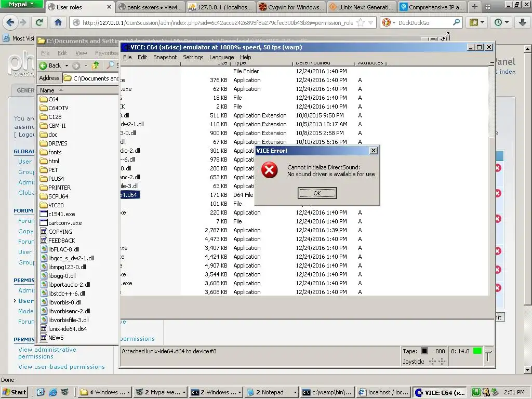Switch to the Comprehensive IP tab
The height and width of the screenshot is (399, 532).
(432, 7)
